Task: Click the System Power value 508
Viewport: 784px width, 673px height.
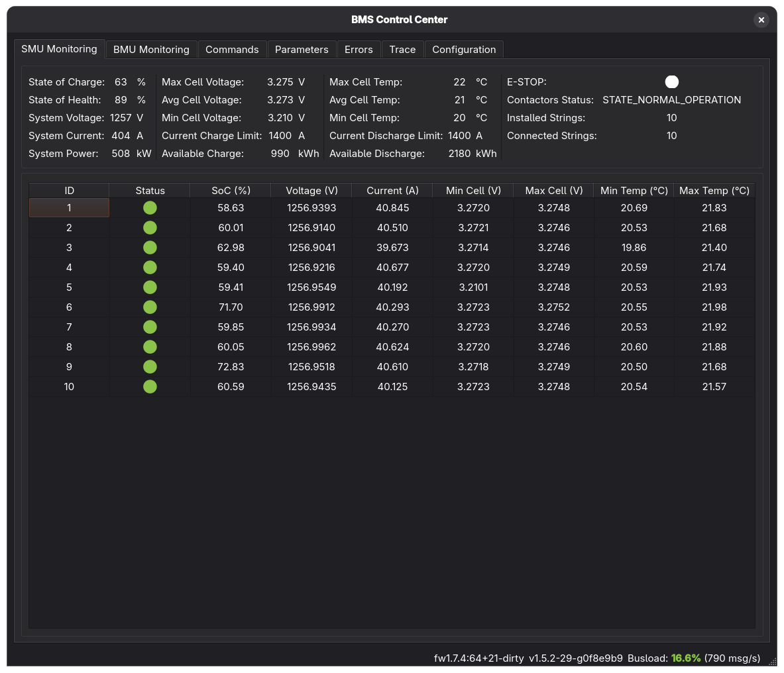Action: pyautogui.click(x=121, y=154)
